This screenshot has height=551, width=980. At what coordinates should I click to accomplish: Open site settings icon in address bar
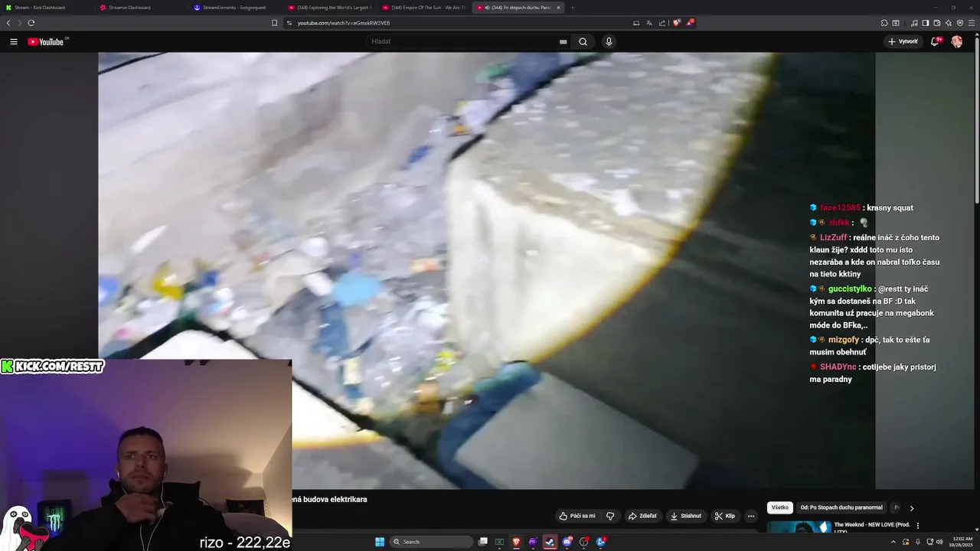pos(290,23)
